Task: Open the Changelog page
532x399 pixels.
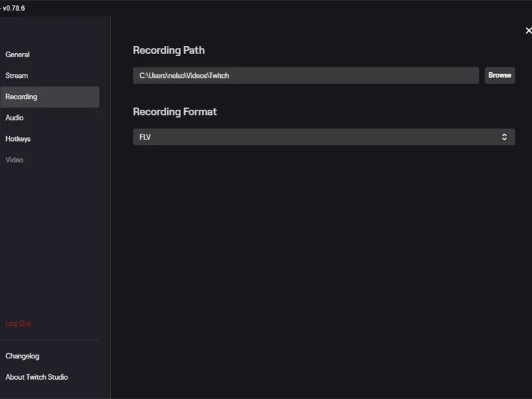Action: pyautogui.click(x=23, y=356)
